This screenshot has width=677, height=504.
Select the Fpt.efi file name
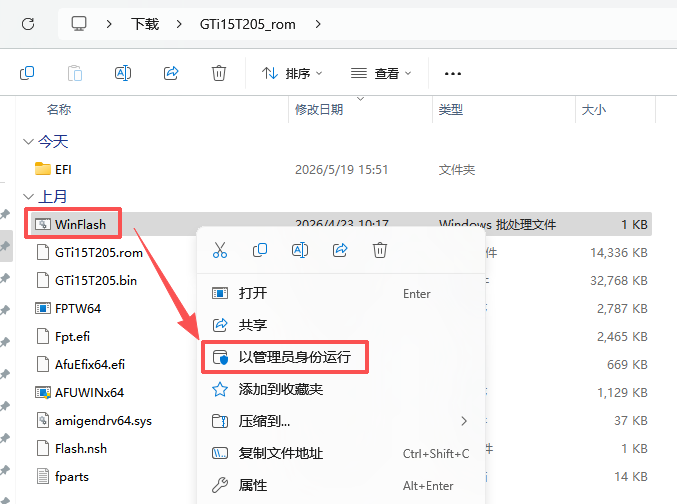(73, 337)
